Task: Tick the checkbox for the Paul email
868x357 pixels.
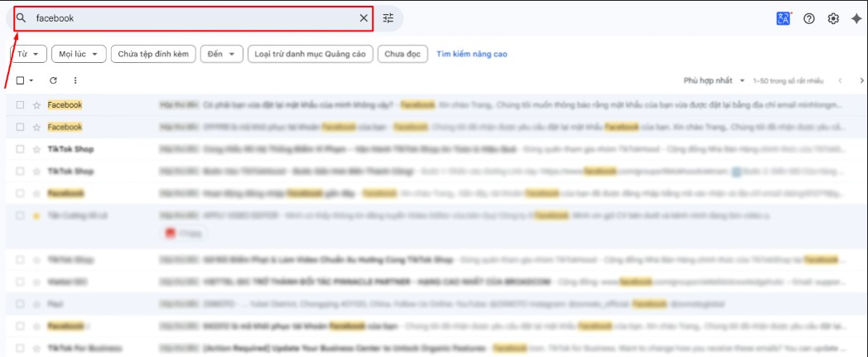Action: click(x=20, y=305)
